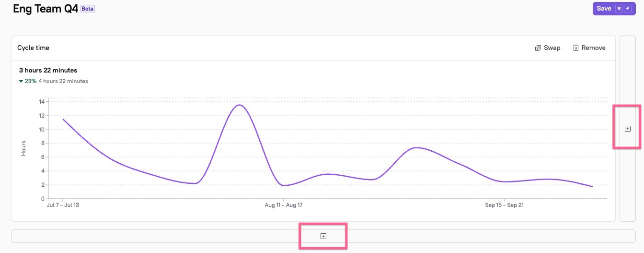Add a row with bottom plus icon
Screen dimensions: 644x253
click(323, 236)
